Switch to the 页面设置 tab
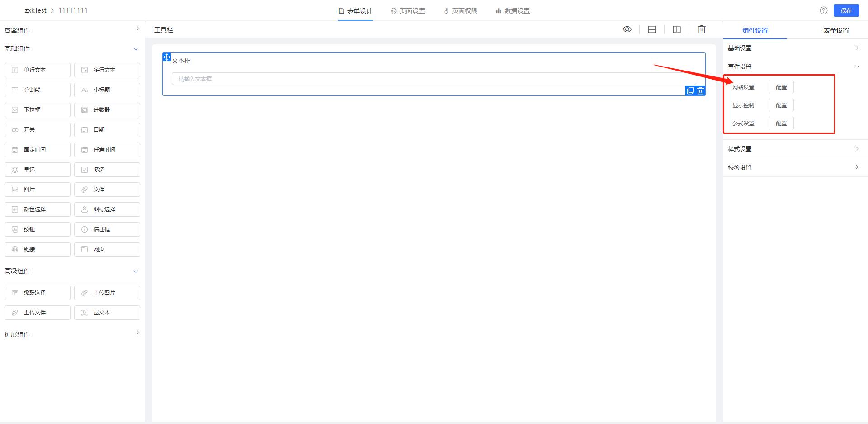 (408, 11)
